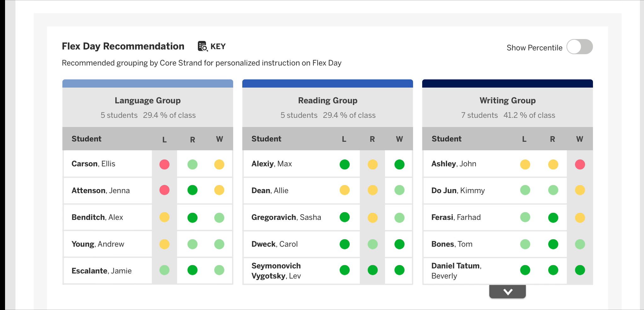Click Attenson Jenna's red Language dot
The height and width of the screenshot is (310, 644).
(x=164, y=190)
